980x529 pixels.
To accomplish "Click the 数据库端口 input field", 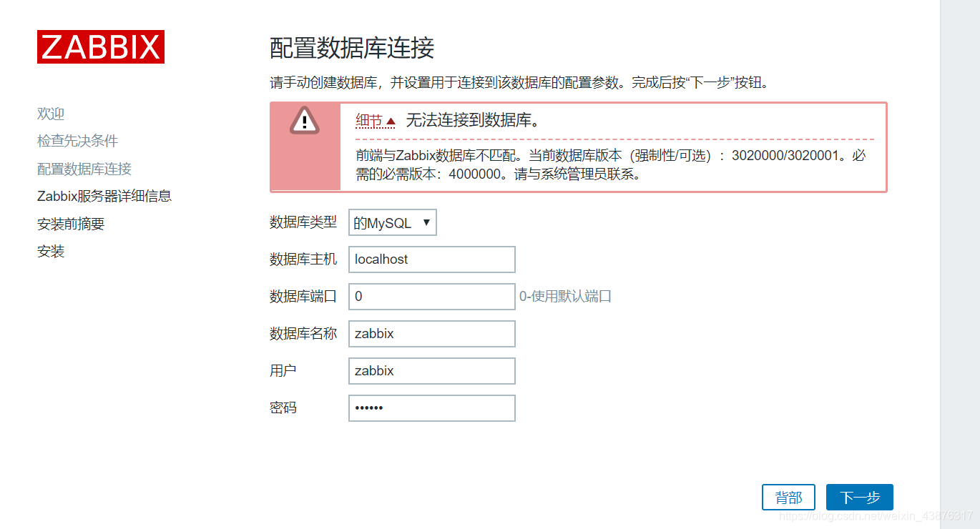I will [431, 297].
